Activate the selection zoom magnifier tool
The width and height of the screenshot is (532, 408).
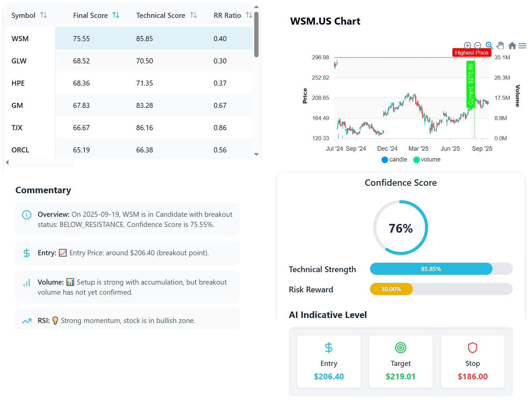(489, 45)
